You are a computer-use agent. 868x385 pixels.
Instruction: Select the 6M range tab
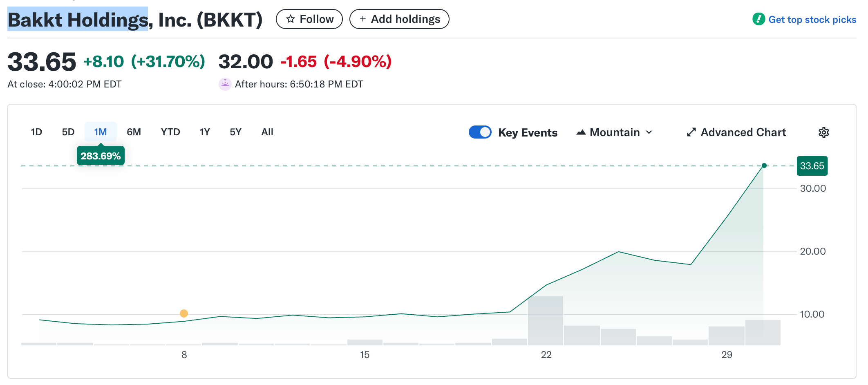pos(134,132)
